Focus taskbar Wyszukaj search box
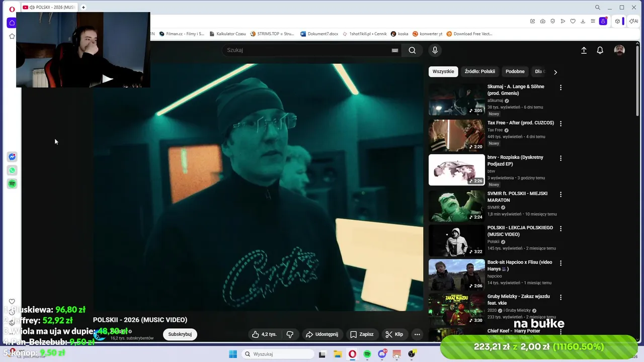This screenshot has height=362, width=644. point(278,354)
